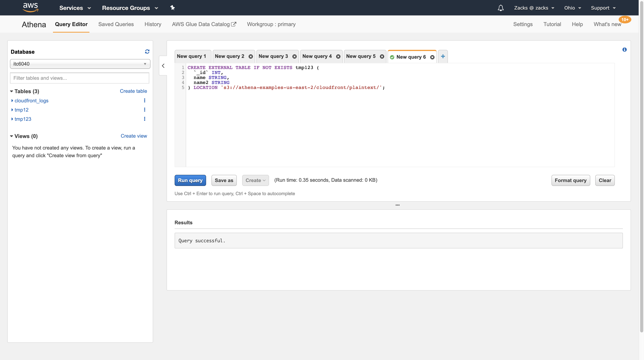Image resolution: width=644 pixels, height=360 pixels.
Task: Add a new query tab with plus icon
Action: [443, 56]
